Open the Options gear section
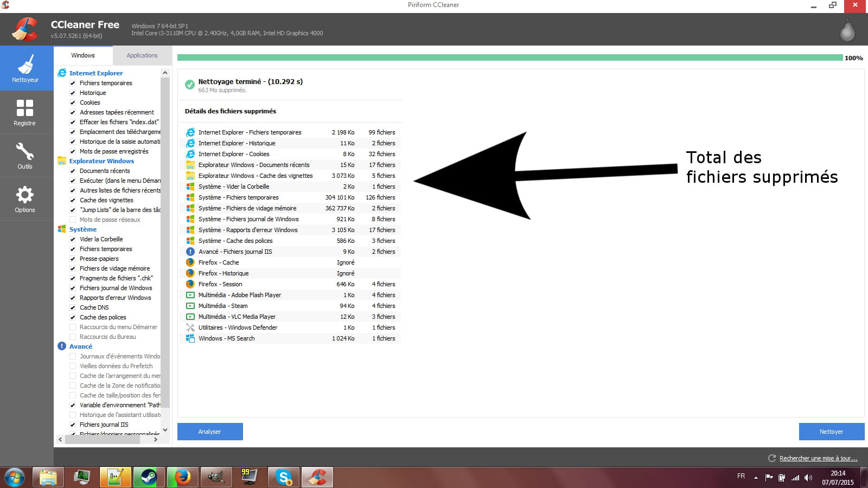 [x=25, y=199]
